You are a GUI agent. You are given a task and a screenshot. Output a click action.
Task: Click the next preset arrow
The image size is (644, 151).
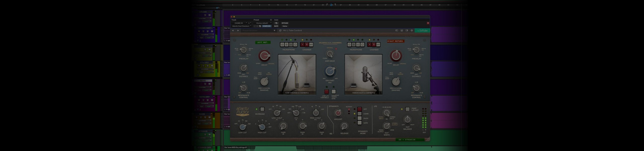[238, 30]
